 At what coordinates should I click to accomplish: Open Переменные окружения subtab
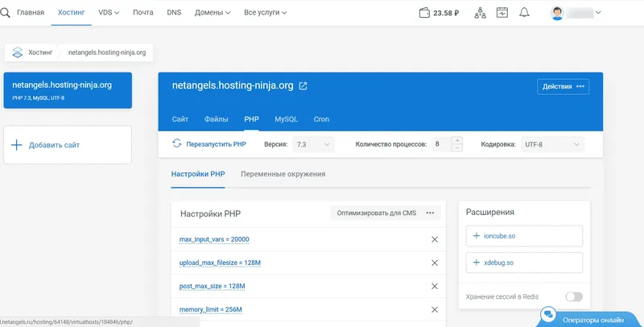point(283,174)
